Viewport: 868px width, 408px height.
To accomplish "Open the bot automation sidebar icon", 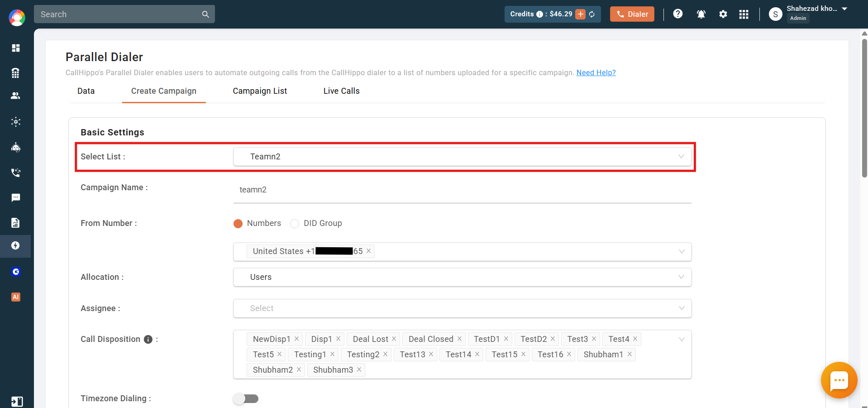I will click(16, 147).
